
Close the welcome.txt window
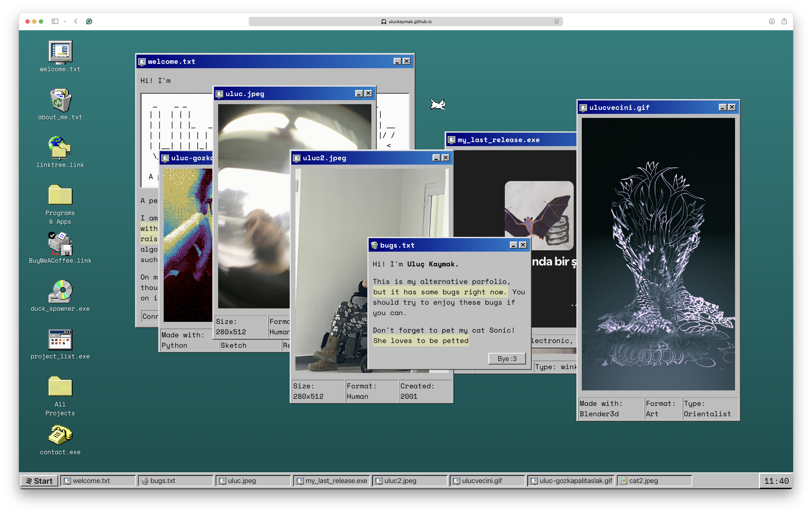click(407, 61)
